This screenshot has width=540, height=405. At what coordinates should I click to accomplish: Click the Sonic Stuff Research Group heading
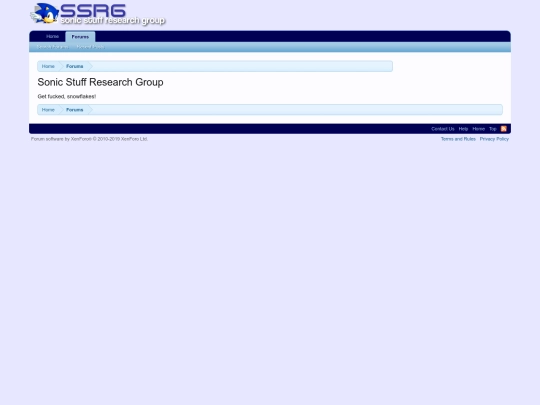[101, 82]
